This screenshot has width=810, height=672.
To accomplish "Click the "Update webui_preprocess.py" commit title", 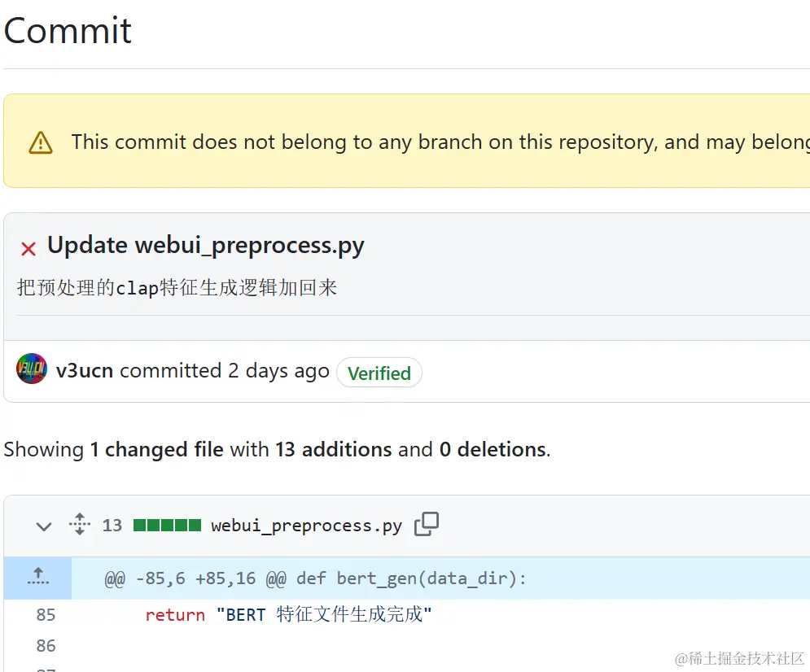I will [206, 245].
